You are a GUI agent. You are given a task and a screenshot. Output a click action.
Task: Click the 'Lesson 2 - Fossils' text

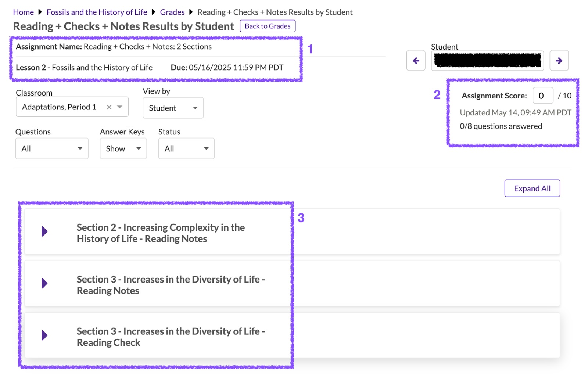pyautogui.click(x=84, y=68)
